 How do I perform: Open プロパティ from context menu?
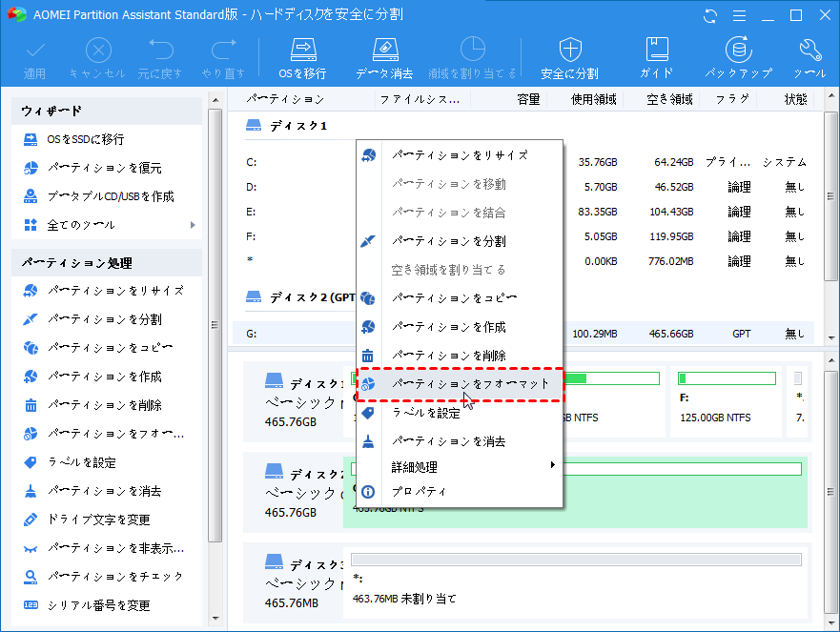[x=460, y=492]
